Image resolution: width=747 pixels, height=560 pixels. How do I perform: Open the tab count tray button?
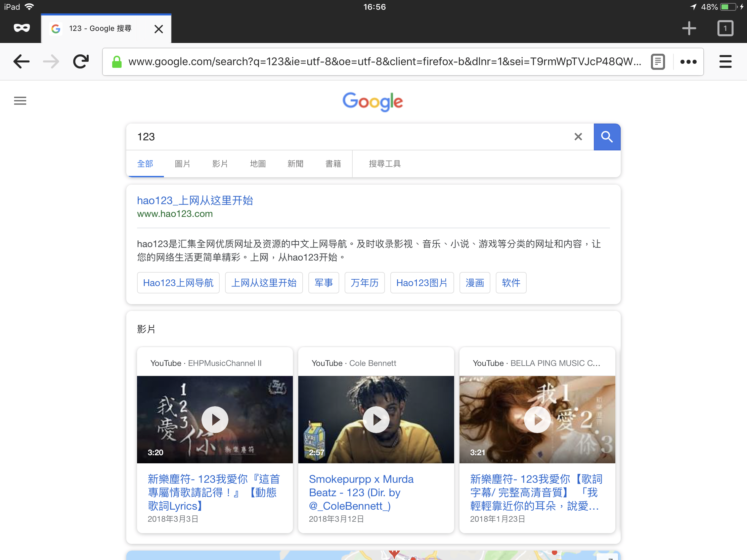(x=725, y=28)
